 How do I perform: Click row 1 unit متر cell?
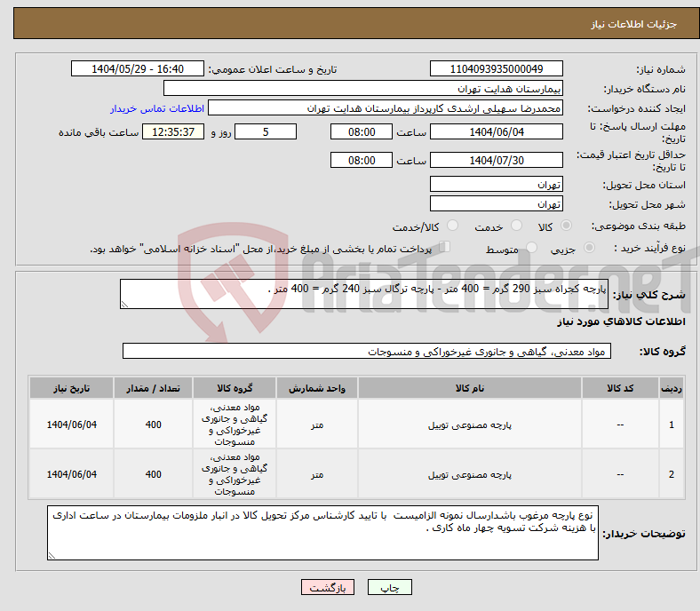(317, 425)
